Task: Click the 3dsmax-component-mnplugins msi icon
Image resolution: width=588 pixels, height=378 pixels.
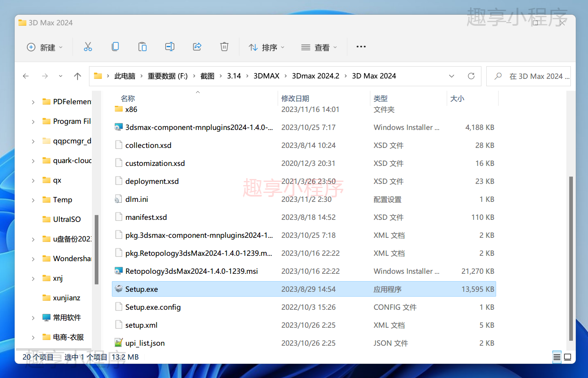Action: click(118, 127)
